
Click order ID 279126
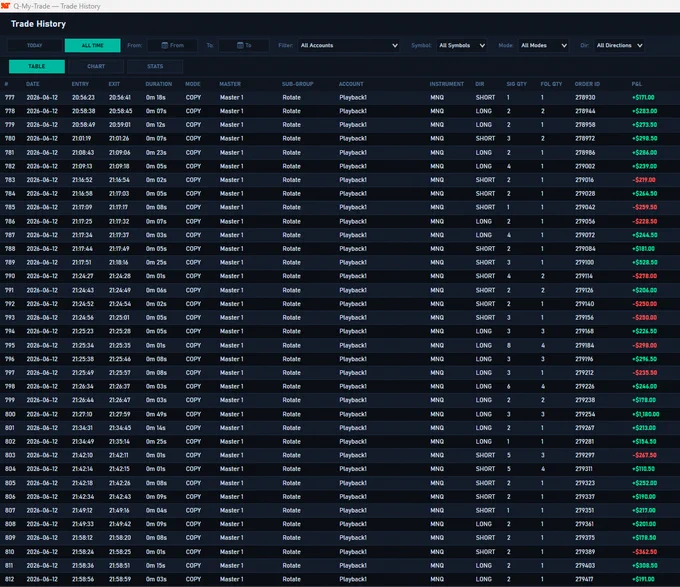[x=585, y=290]
